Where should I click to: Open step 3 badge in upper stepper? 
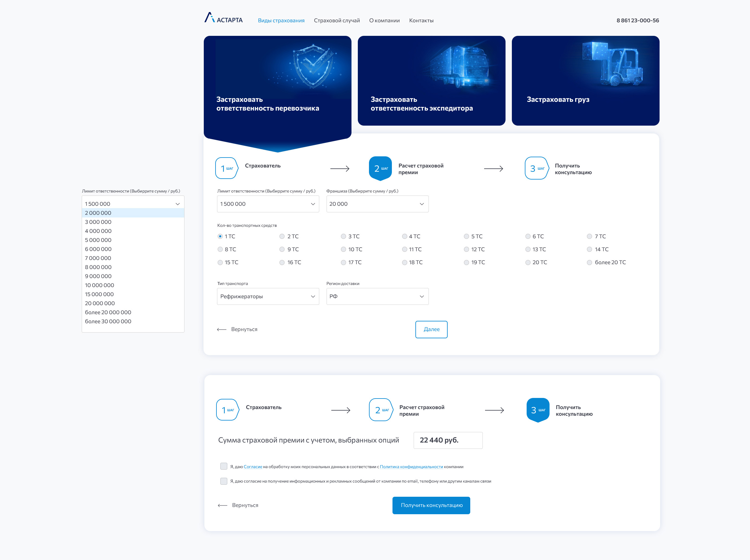(x=537, y=168)
